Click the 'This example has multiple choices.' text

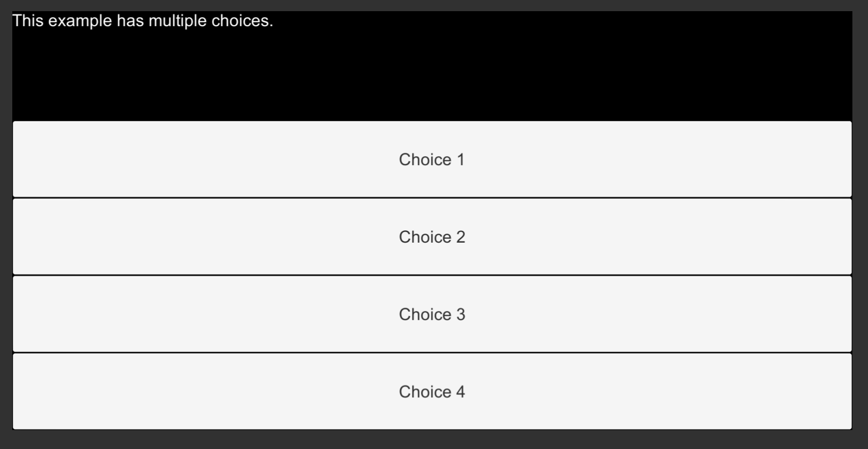click(x=143, y=22)
